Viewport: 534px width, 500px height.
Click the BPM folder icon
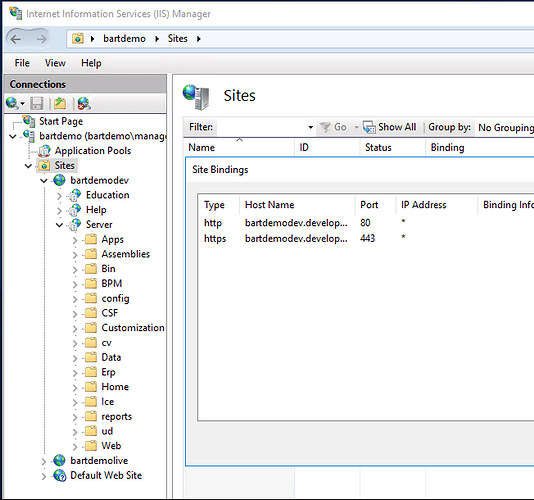tap(91, 283)
